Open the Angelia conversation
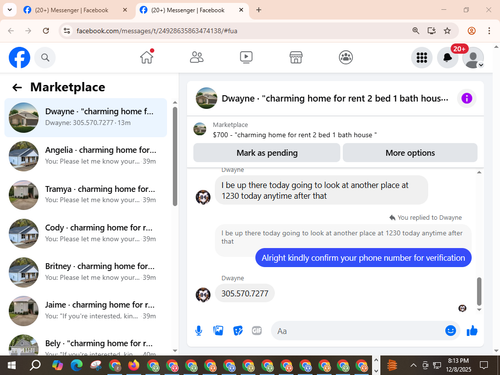Image resolution: width=500 pixels, height=375 pixels. (x=86, y=156)
